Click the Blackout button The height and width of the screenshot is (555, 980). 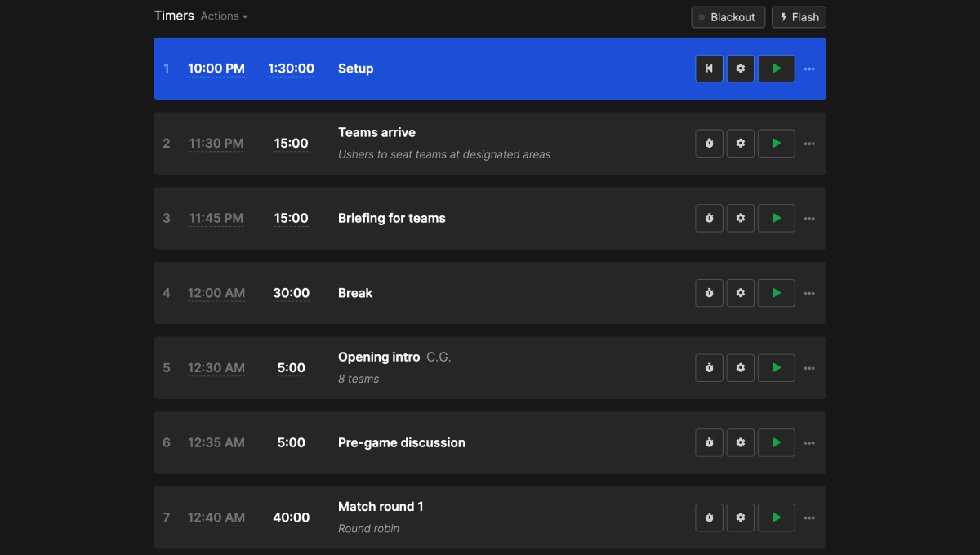728,16
